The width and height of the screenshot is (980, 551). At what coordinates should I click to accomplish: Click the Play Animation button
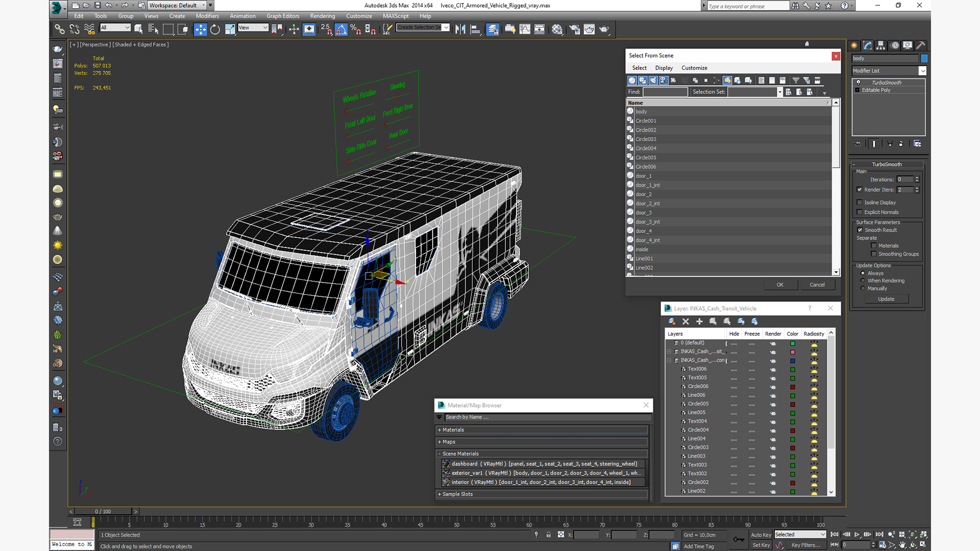(857, 535)
